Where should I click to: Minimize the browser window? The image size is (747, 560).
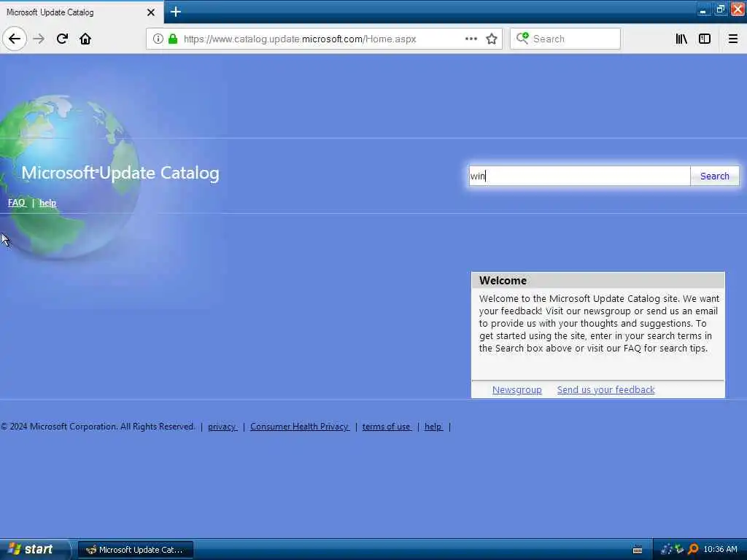pyautogui.click(x=703, y=9)
